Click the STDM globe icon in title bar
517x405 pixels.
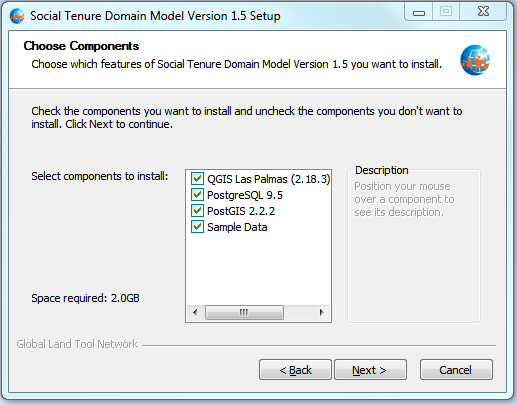pos(17,16)
